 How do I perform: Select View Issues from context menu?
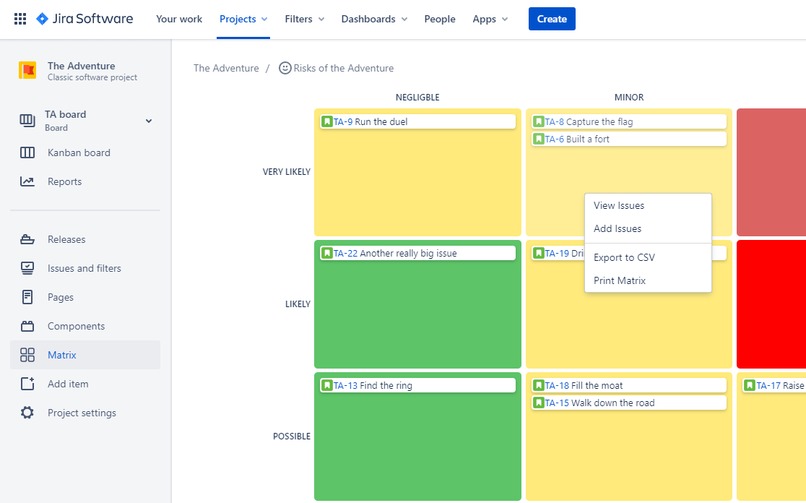648,206
